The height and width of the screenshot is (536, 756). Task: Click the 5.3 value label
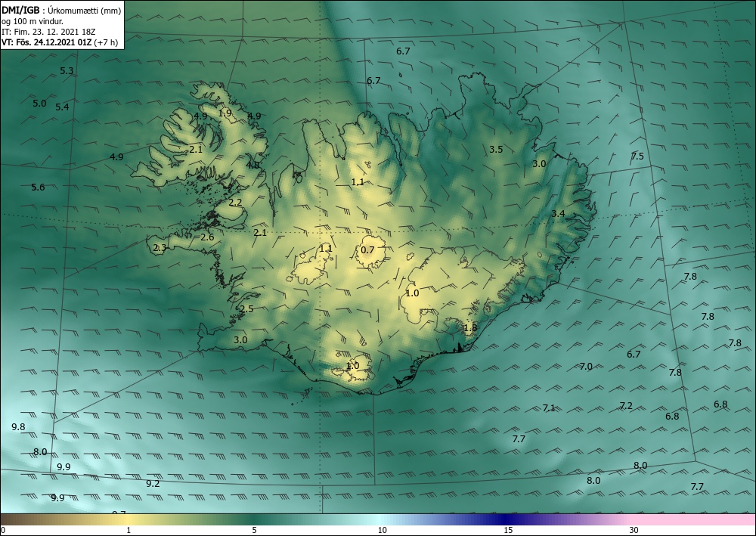[67, 71]
